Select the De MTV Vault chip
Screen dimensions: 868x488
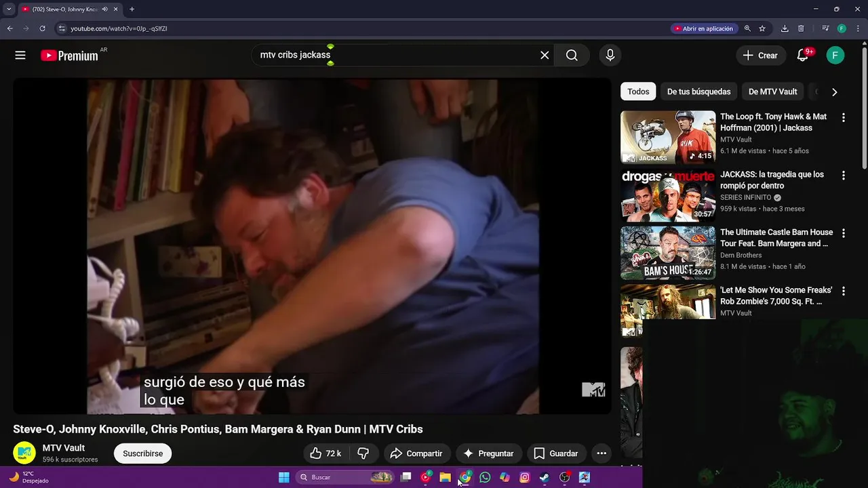click(773, 91)
